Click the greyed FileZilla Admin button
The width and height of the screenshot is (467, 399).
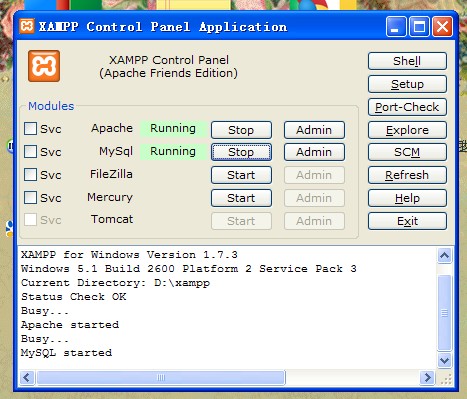[314, 175]
